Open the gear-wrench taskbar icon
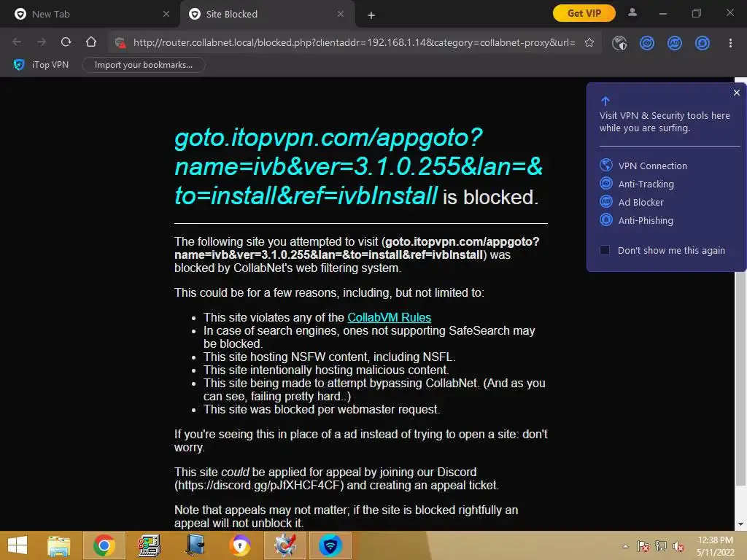This screenshot has height=560, width=747. (285, 545)
